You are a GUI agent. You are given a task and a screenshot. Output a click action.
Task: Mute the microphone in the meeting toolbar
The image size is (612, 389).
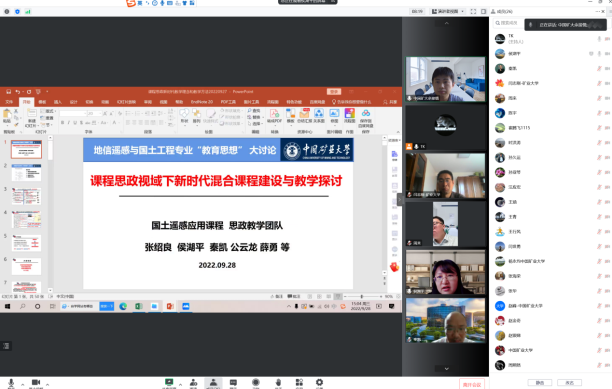point(11,383)
